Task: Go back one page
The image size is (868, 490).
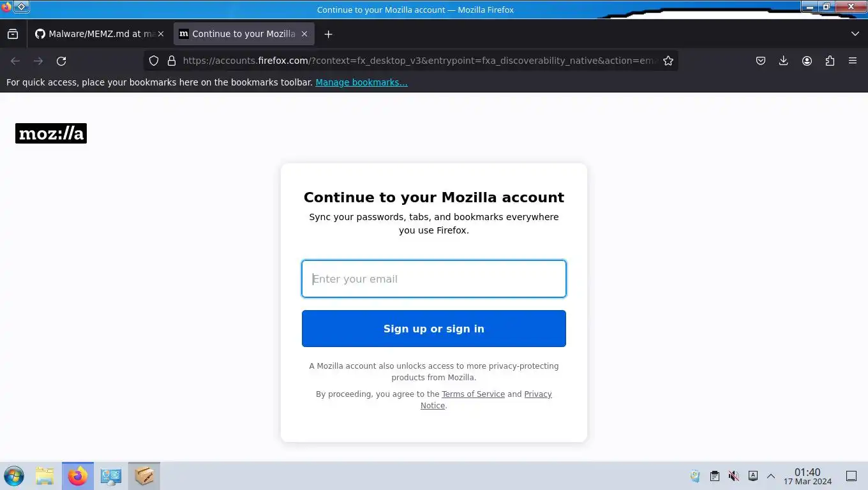Action: point(15,61)
